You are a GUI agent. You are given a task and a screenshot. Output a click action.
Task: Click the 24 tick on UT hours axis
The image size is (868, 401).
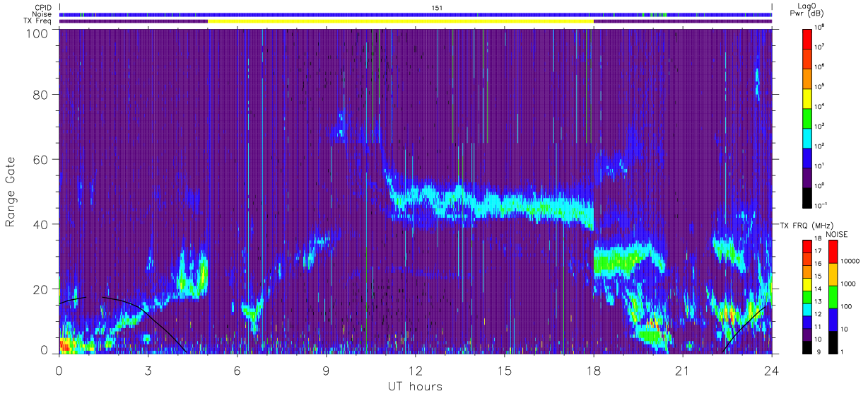click(x=771, y=370)
